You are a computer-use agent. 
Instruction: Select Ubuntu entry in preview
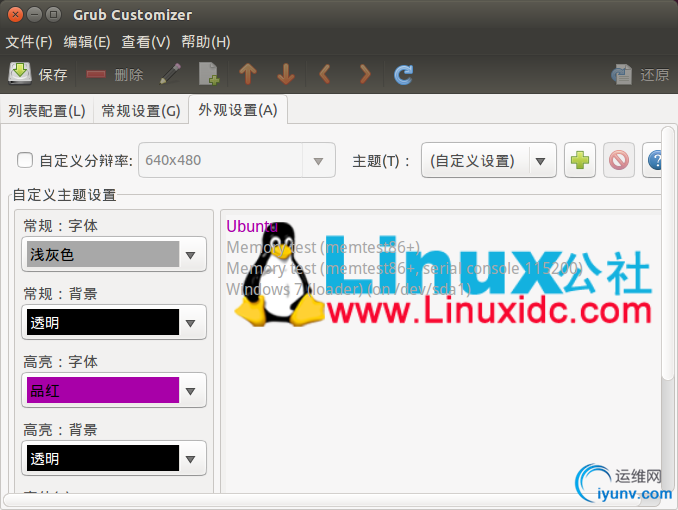pyautogui.click(x=252, y=226)
